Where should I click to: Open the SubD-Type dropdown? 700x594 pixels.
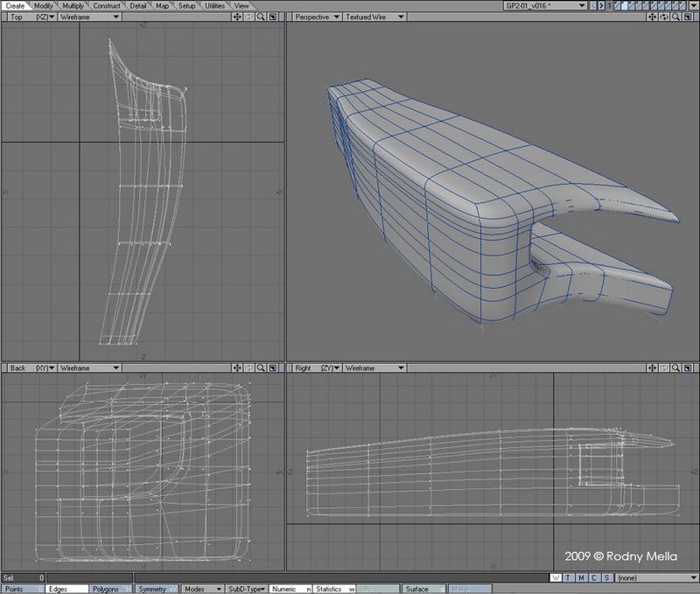247,589
